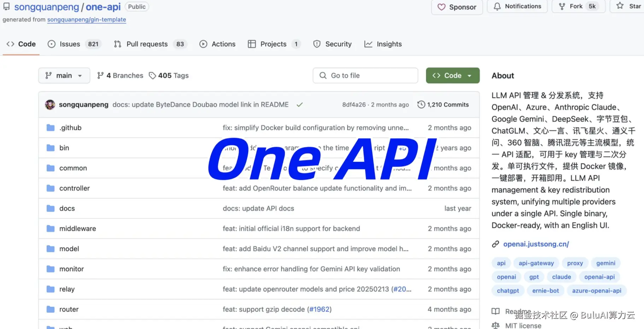This screenshot has height=329, width=644.
Task: Click the repository icon beside songquanpeng
Action: [6, 7]
